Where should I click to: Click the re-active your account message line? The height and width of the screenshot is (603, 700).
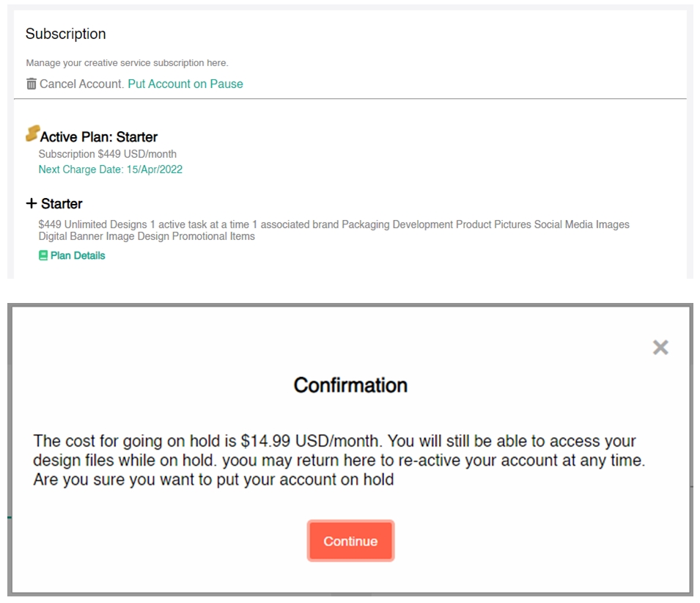339,461
